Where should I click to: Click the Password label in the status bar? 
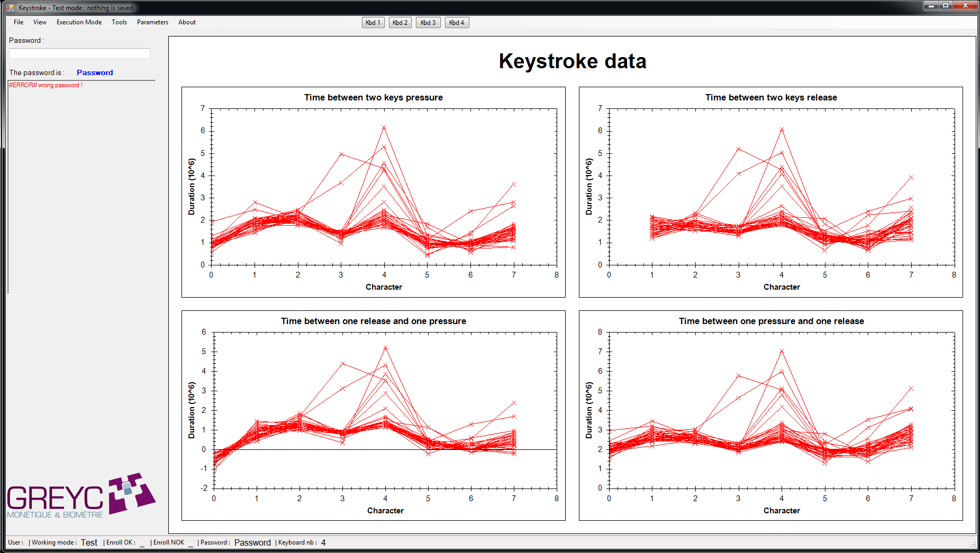coord(215,542)
